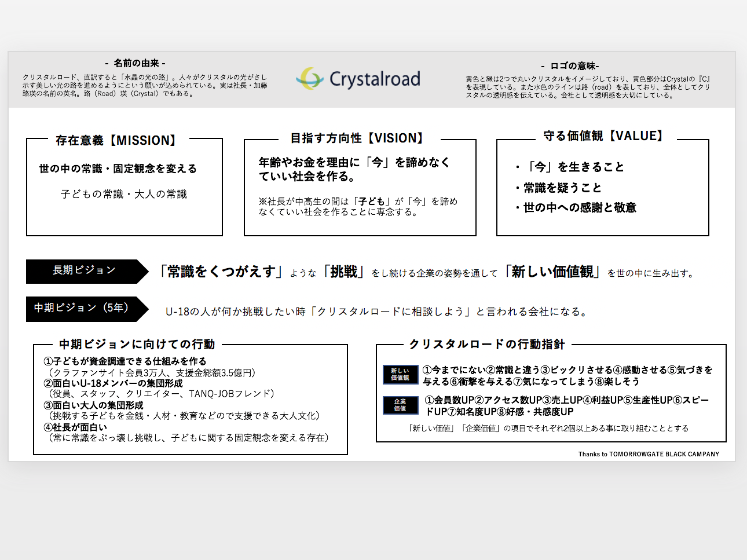The image size is (747, 560).
Task: Click the U-18の人が何か挑戦したい時 sentence
Action: coord(378,312)
